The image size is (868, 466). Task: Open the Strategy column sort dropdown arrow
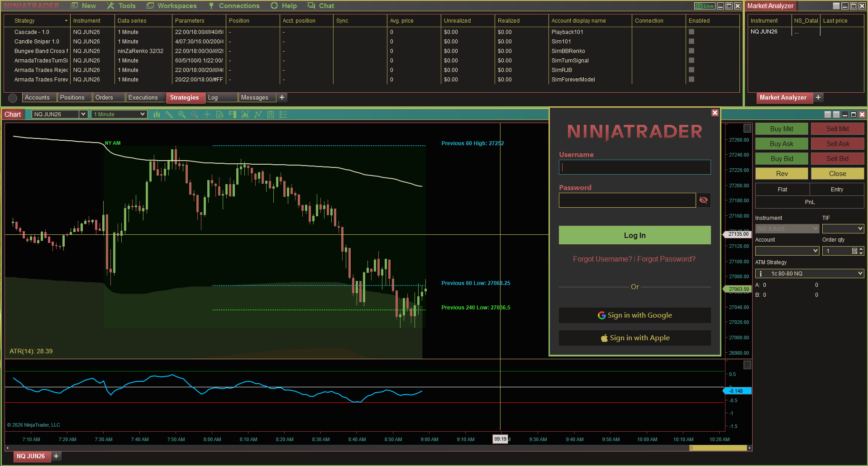click(66, 21)
